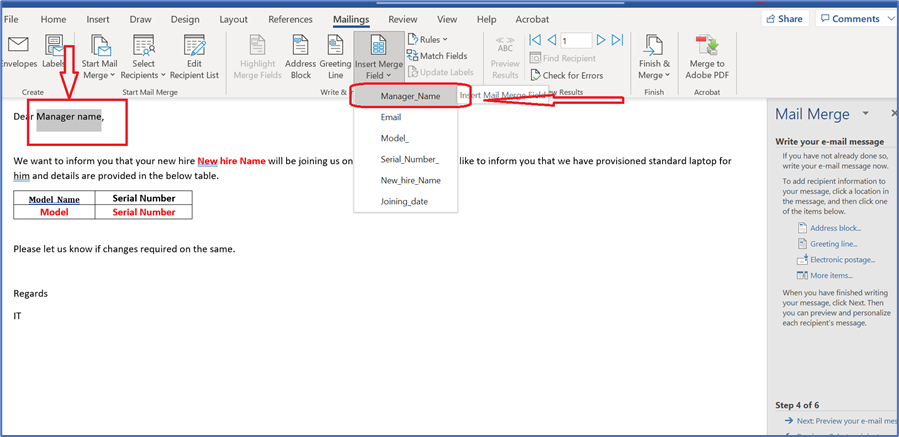
Task: Click the Model_Name header cell
Action: (x=54, y=199)
